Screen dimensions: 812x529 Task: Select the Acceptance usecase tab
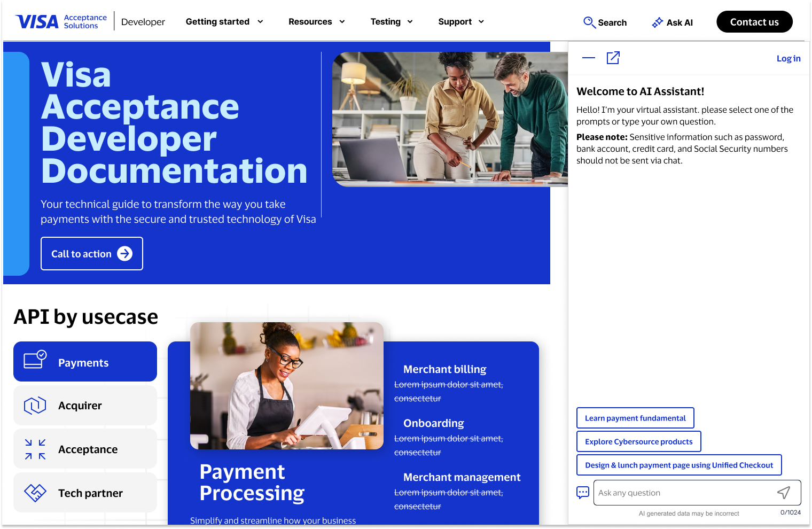point(85,449)
